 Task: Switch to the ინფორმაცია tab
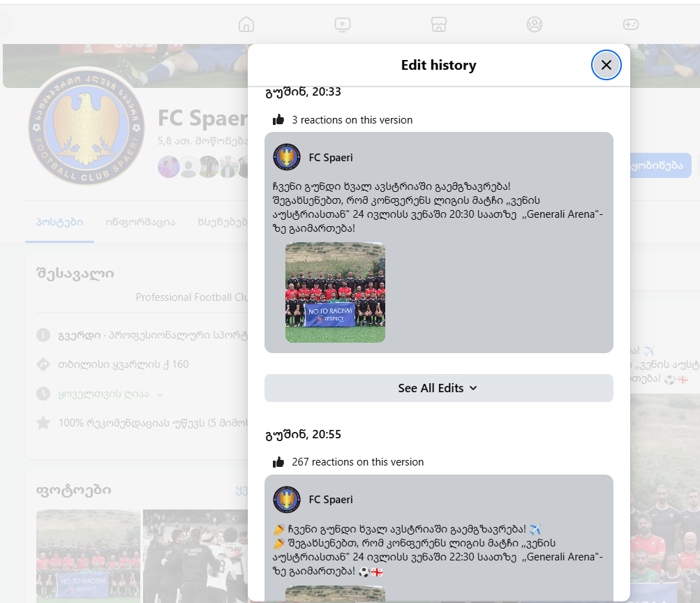[140, 222]
